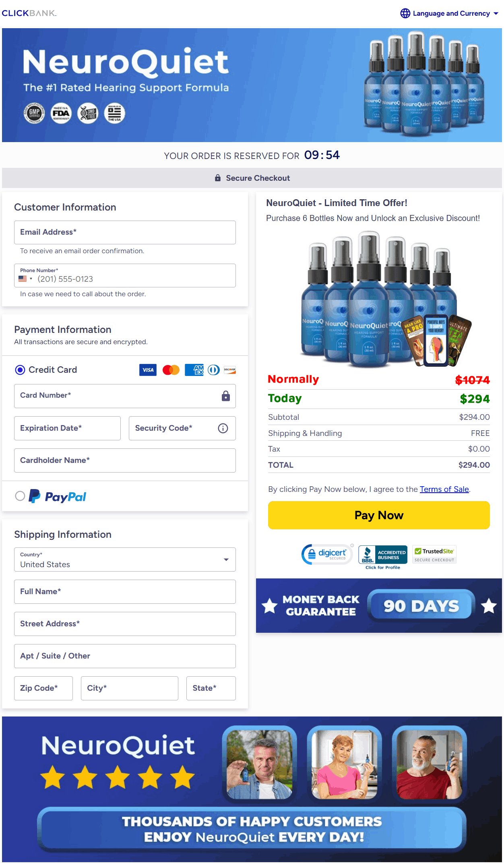Click the Pay Now button

click(x=379, y=515)
